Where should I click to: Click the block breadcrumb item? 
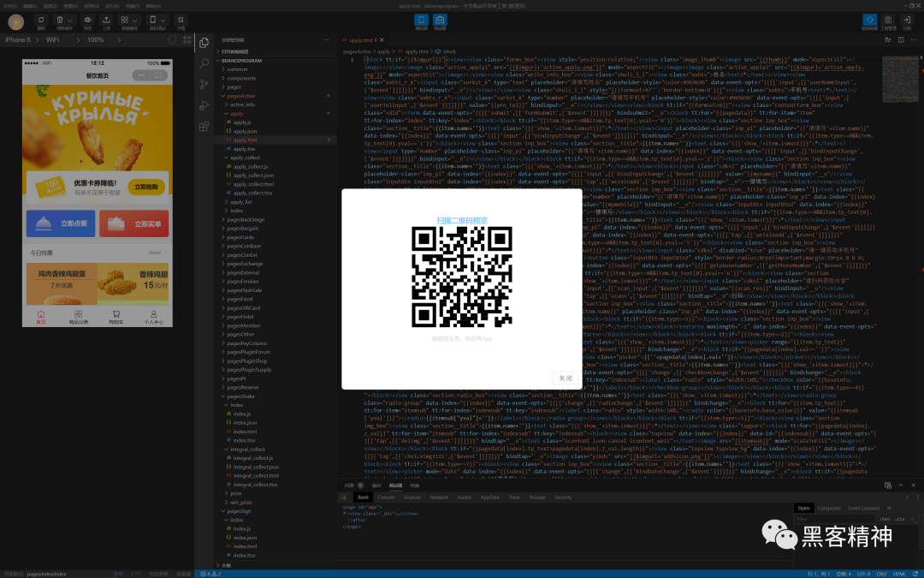[x=450, y=51]
